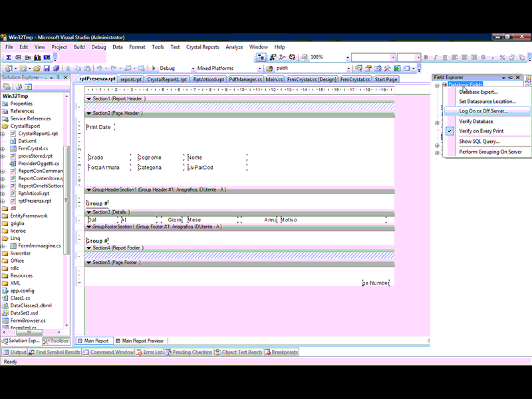Select Log On or Off Server menu entry

pos(487,111)
